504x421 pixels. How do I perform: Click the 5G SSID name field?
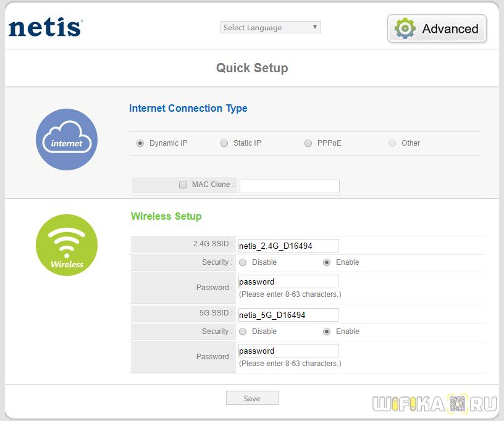coord(288,315)
